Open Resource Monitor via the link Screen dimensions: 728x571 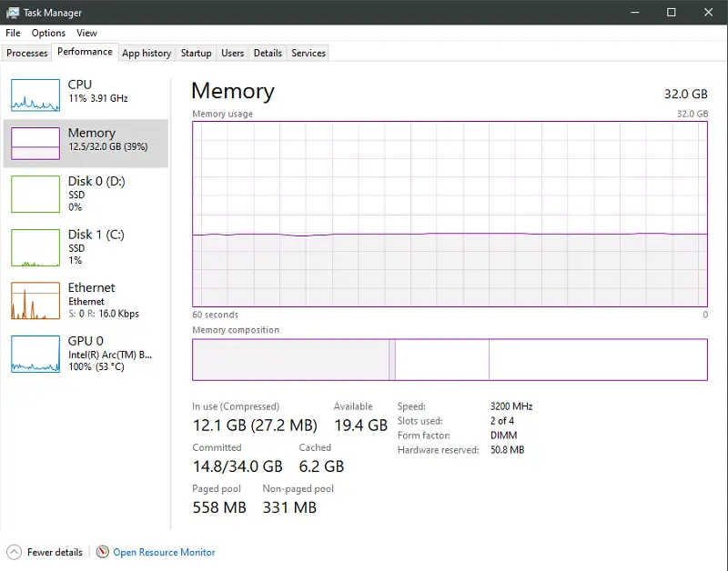click(x=164, y=552)
